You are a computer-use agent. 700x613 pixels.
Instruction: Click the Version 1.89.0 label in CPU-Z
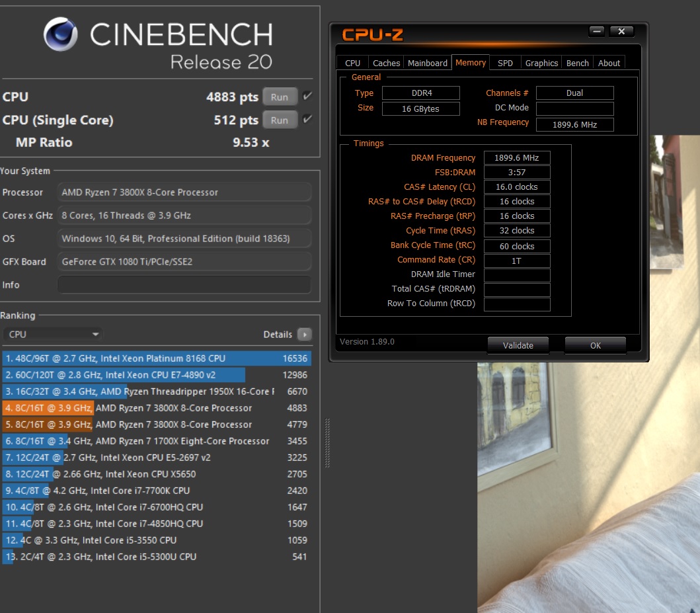[367, 342]
